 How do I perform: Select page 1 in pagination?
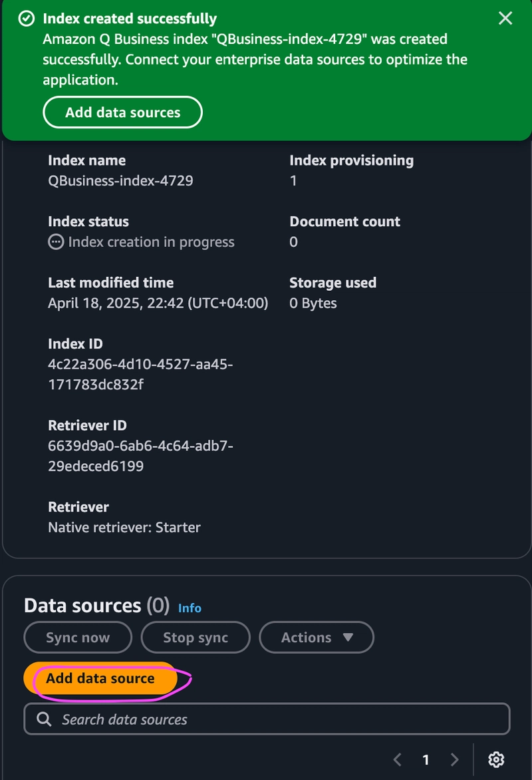click(x=426, y=759)
